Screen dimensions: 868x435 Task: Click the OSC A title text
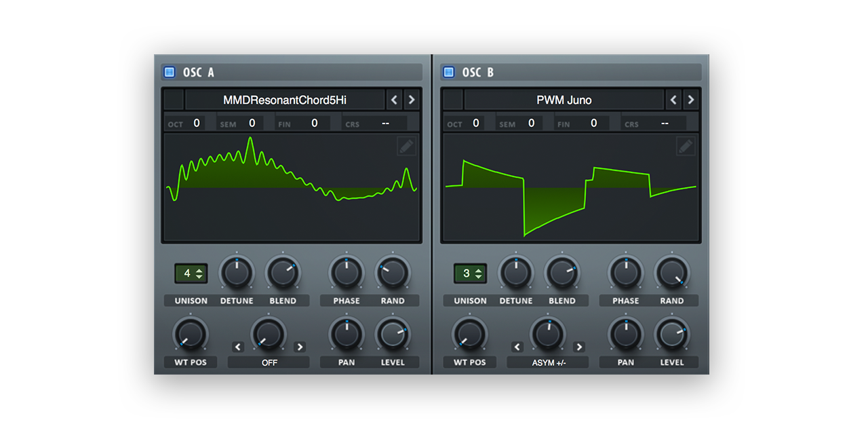(x=199, y=72)
